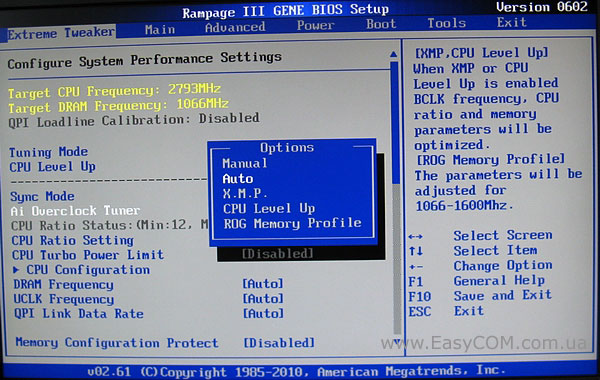Open DRAM Frequency [Auto] value

(263, 284)
